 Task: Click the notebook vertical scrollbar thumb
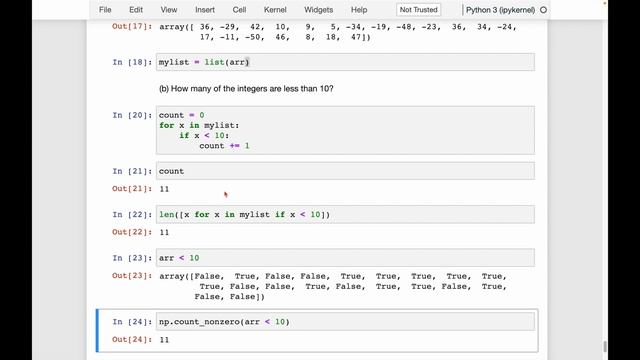tap(604, 346)
